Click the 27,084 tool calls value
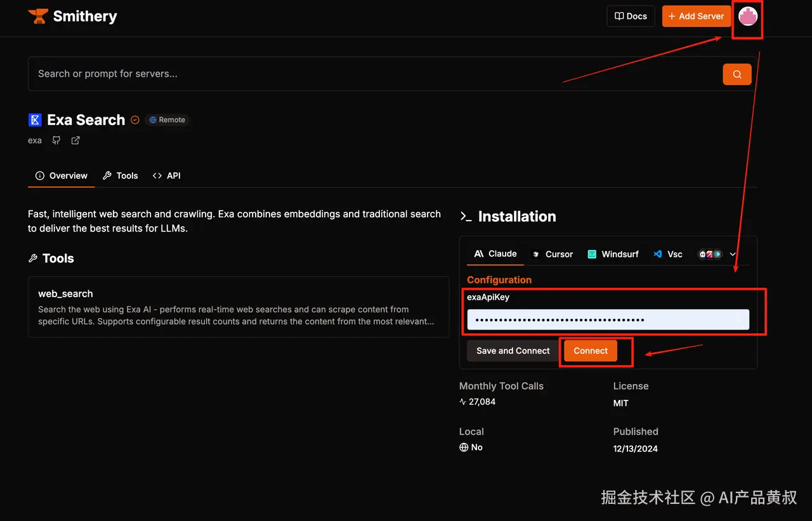Image resolution: width=812 pixels, height=521 pixels. tap(482, 402)
